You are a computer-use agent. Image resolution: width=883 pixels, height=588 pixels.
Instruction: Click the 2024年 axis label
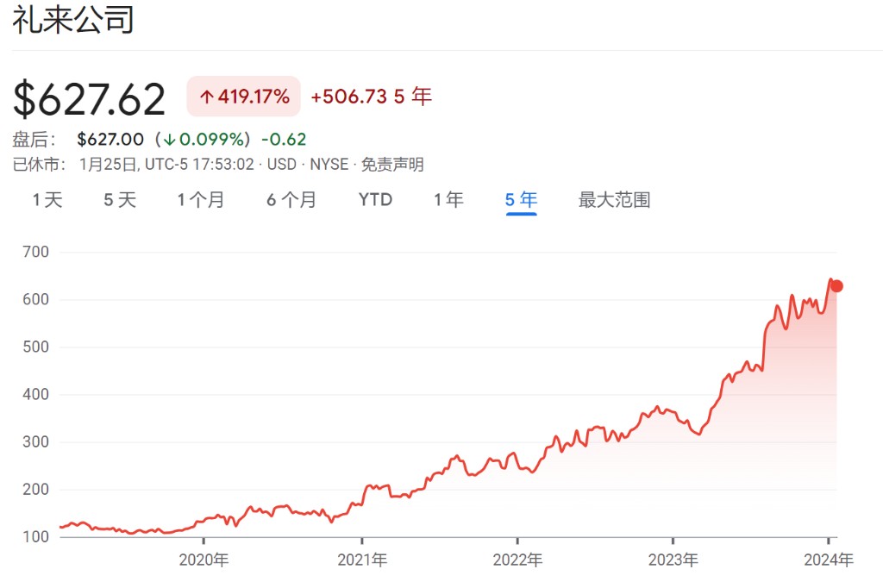tap(829, 560)
